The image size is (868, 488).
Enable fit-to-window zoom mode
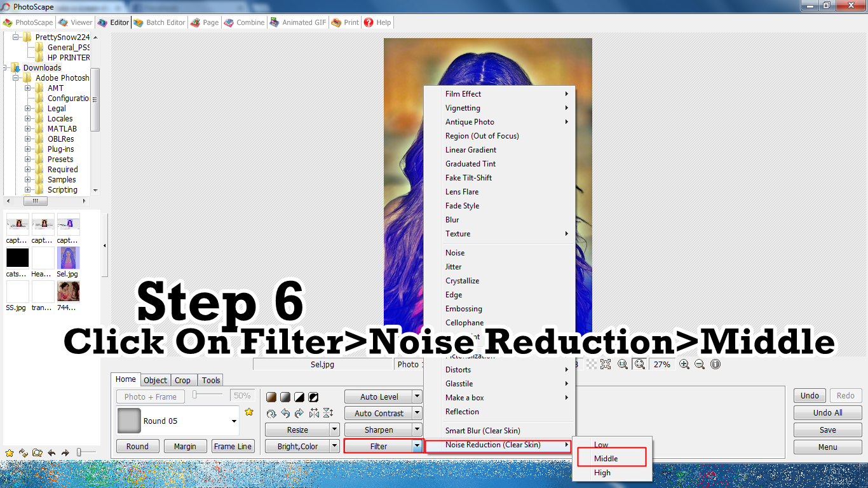coord(639,364)
